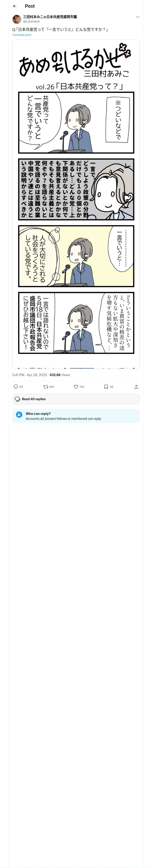Open the @t_konami handle link

(x=31, y=21)
